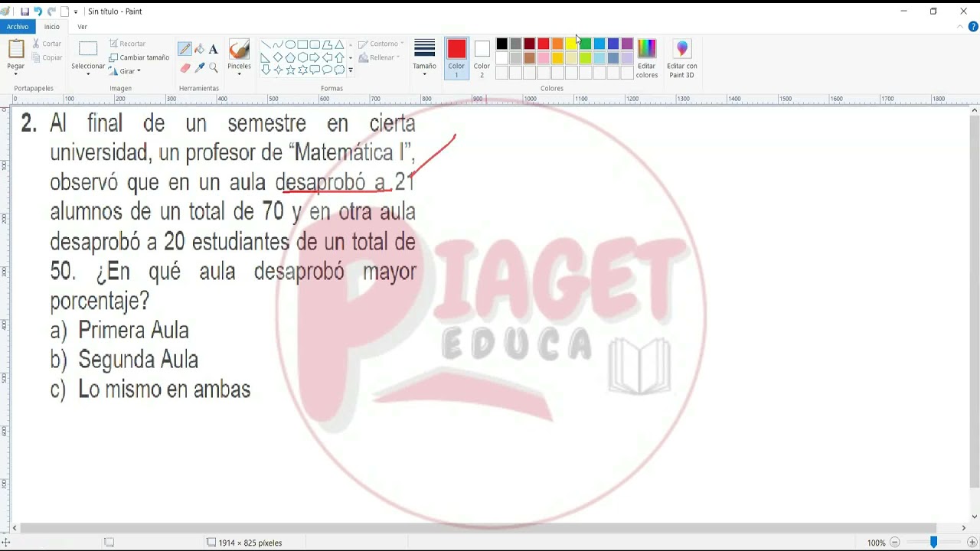The height and width of the screenshot is (551, 980).
Task: Open the Rellenar fill dropdown
Action: (x=379, y=57)
